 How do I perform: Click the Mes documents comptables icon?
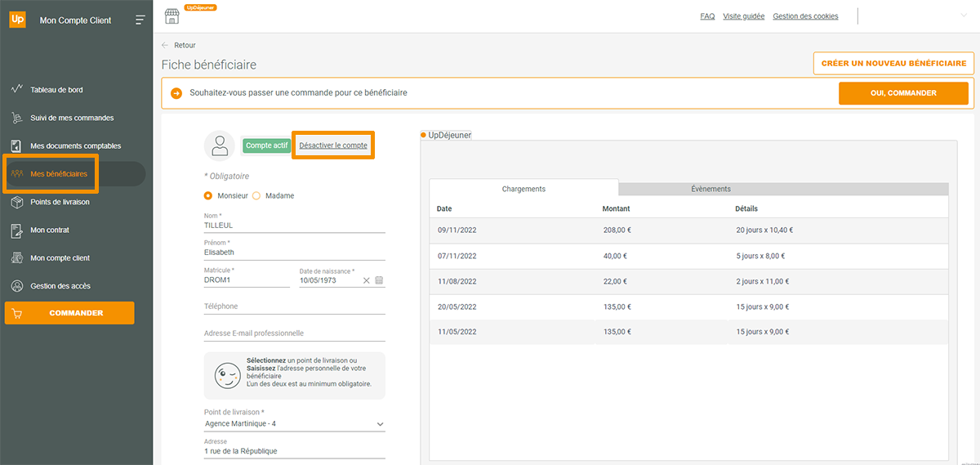point(16,145)
